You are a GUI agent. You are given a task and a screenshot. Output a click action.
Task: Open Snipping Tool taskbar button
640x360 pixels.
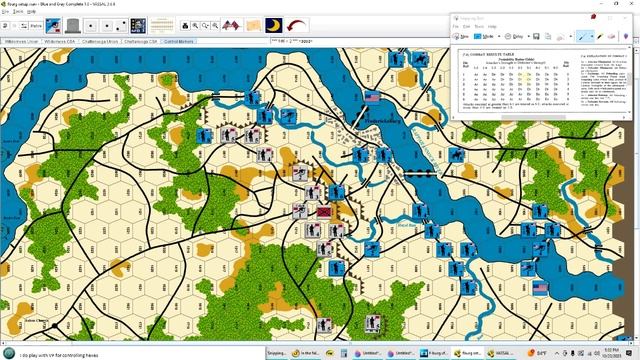276,353
